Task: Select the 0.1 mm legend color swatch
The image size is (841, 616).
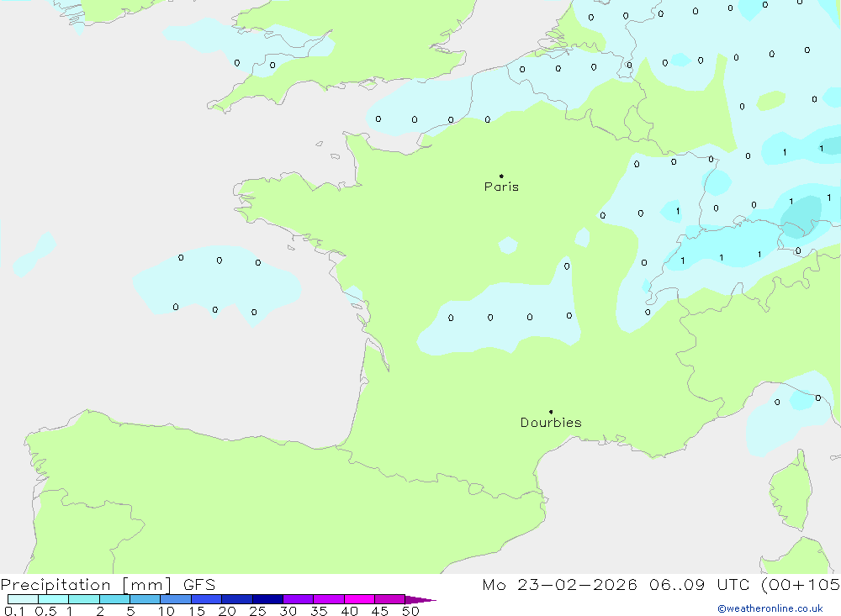Action: 23,599
